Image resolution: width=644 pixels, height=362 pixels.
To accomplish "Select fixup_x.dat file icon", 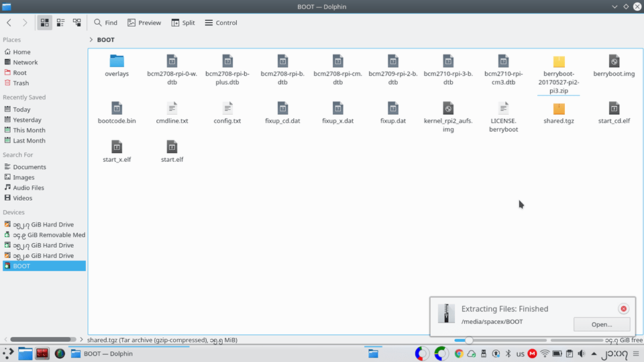I will point(337,108).
